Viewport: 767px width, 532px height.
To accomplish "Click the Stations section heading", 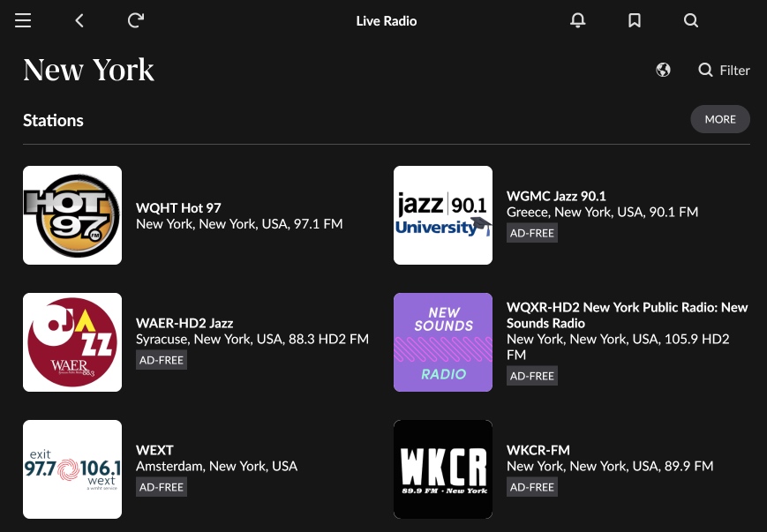I will (53, 120).
